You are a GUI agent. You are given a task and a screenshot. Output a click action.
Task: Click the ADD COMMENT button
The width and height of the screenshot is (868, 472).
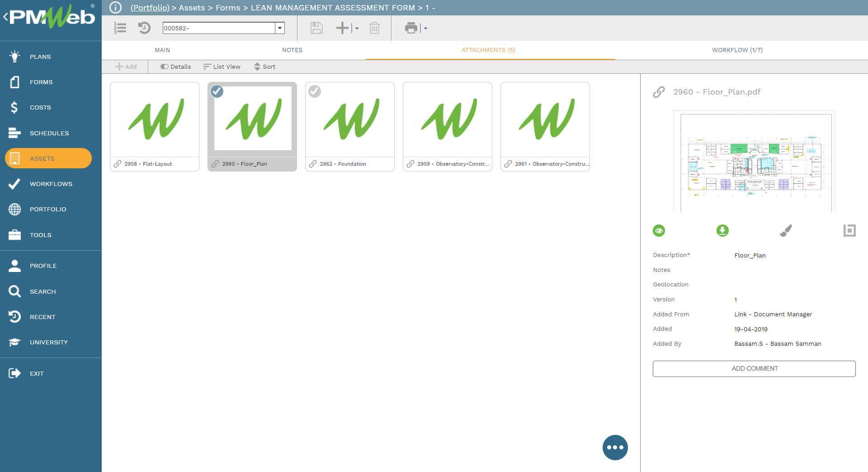pyautogui.click(x=754, y=368)
